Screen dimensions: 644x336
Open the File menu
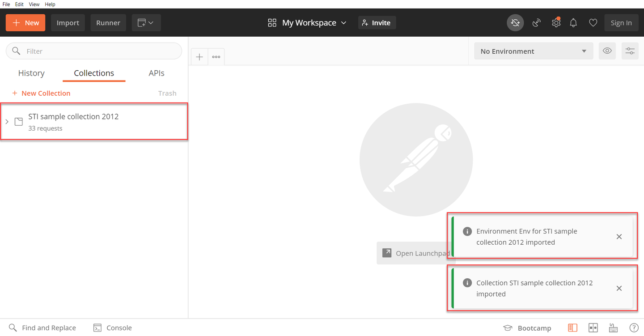[x=6, y=4]
